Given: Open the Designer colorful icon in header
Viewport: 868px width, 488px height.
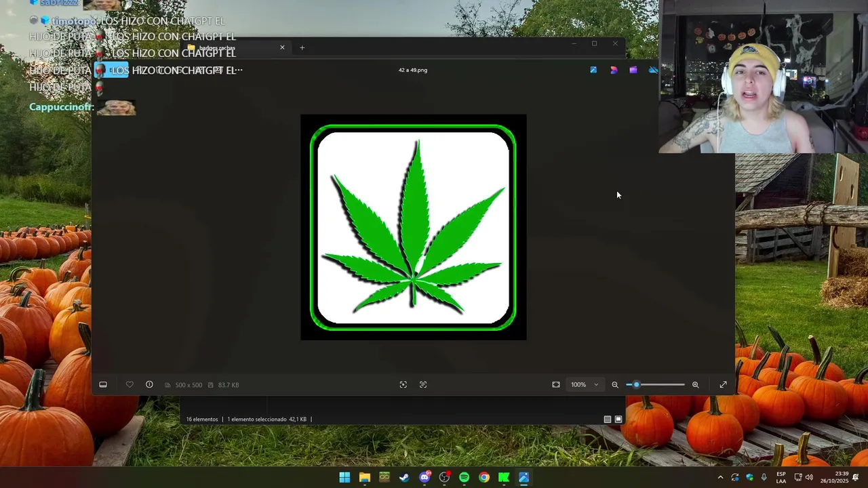Looking at the screenshot, I should 614,70.
